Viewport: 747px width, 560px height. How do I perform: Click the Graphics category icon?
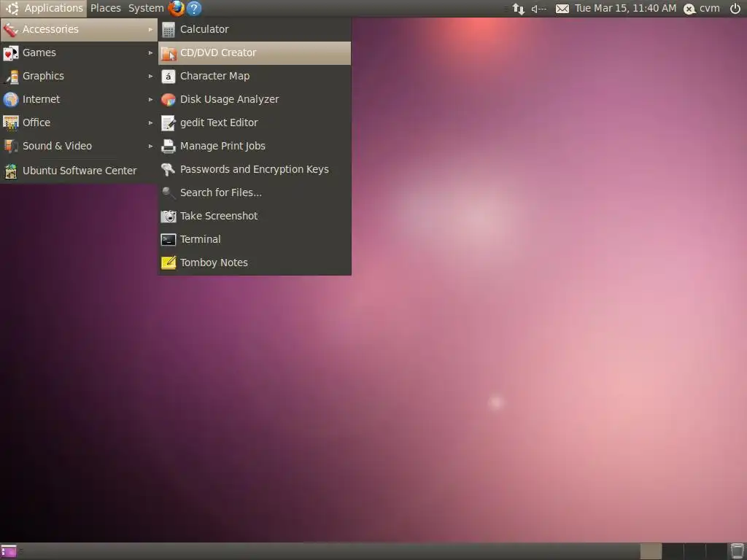point(10,76)
